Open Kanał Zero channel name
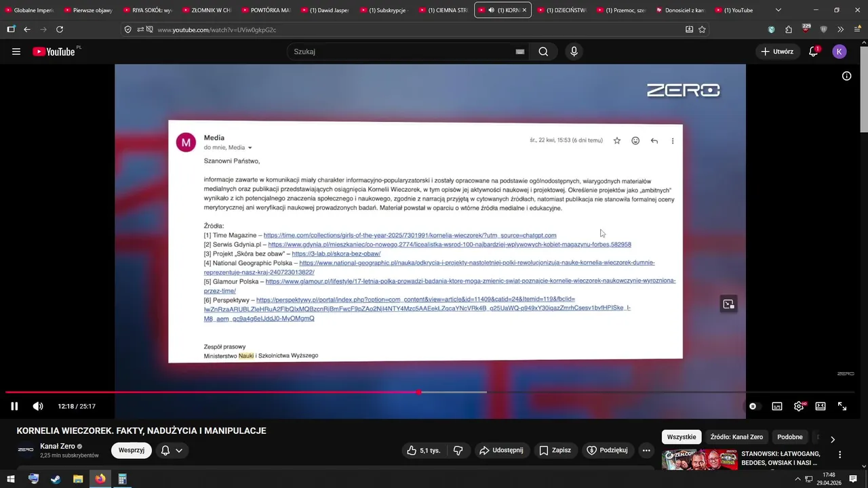The image size is (868, 488). pos(58,446)
